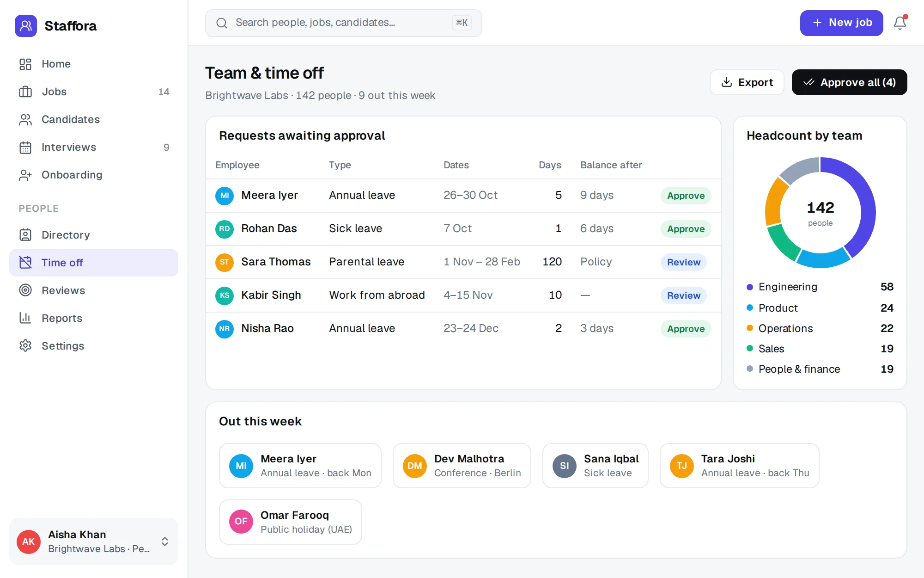Go to Candidates page
924x578 pixels.
click(94, 119)
